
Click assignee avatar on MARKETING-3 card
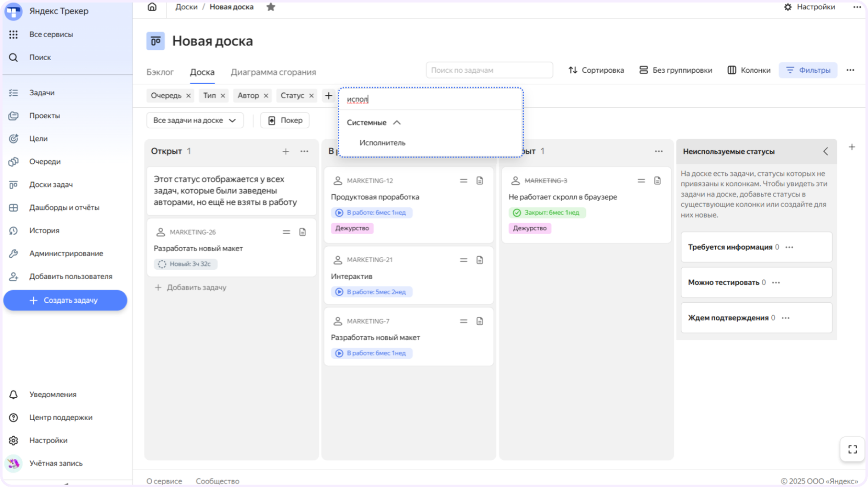coord(516,180)
